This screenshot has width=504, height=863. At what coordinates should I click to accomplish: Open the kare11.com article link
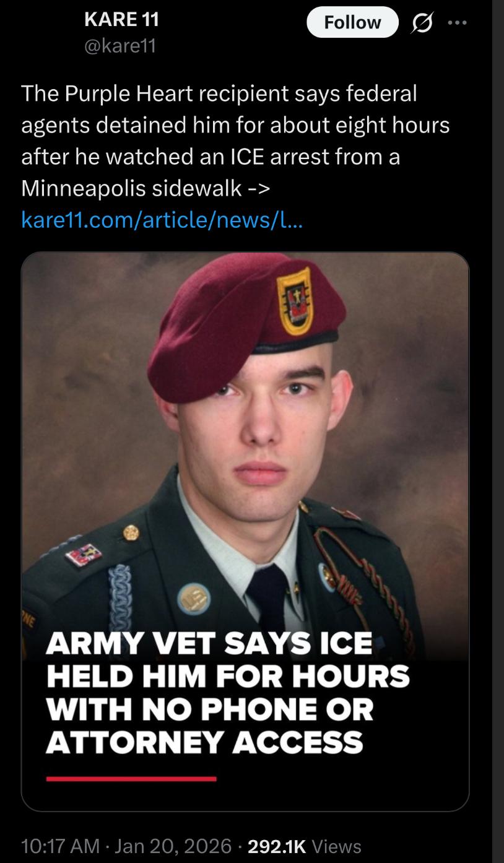[x=162, y=219]
